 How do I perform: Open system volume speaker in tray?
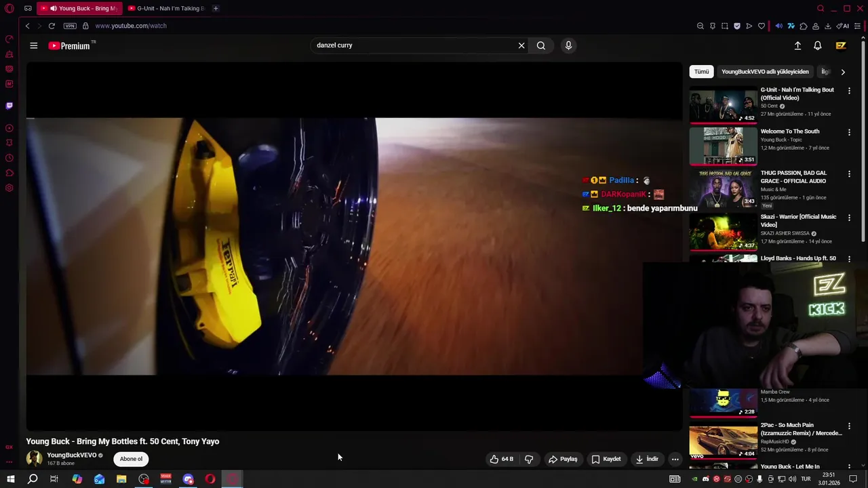pos(793,479)
